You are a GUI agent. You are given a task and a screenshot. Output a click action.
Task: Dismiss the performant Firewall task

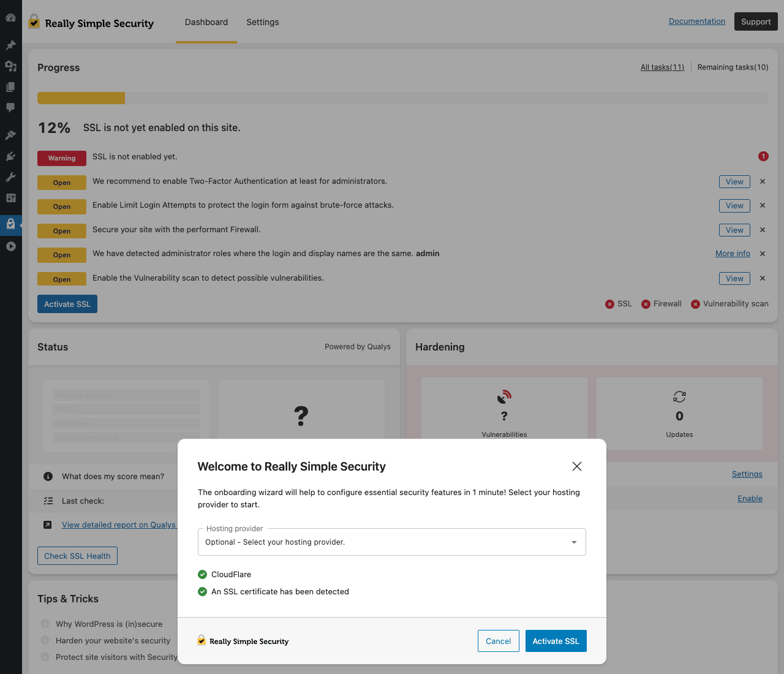763,230
